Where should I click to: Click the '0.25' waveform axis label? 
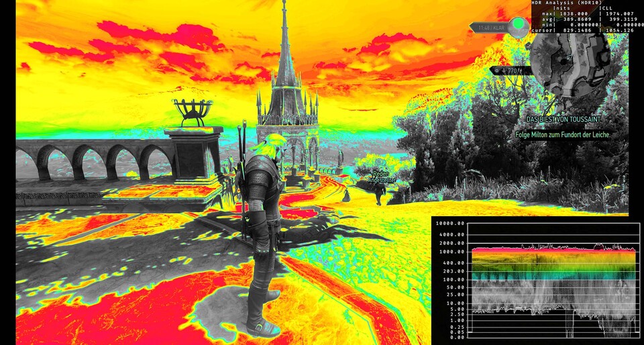[457, 326]
